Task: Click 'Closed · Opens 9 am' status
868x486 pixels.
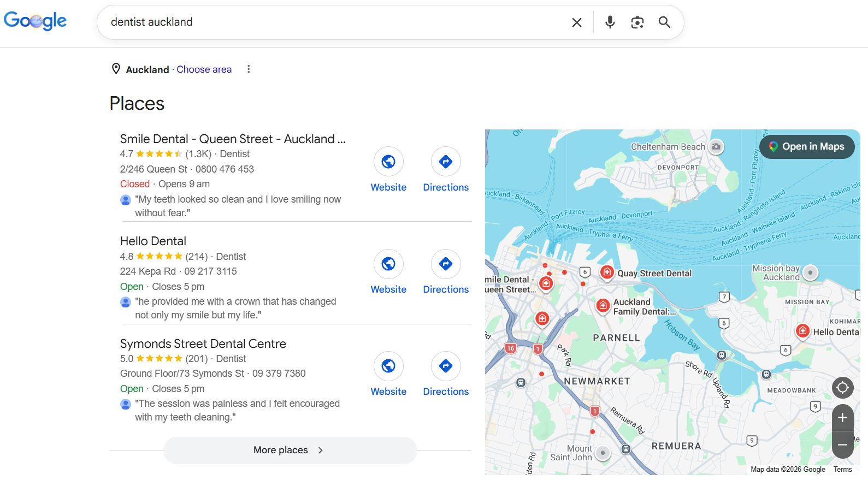Action: tap(165, 184)
